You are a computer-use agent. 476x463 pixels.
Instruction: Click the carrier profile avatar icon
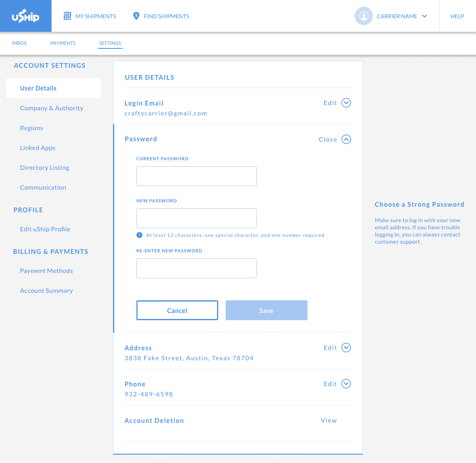point(363,16)
